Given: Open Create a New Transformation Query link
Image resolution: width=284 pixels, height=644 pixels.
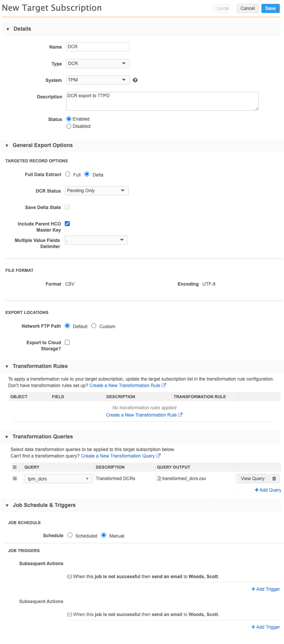Looking at the screenshot, I should [118, 456].
